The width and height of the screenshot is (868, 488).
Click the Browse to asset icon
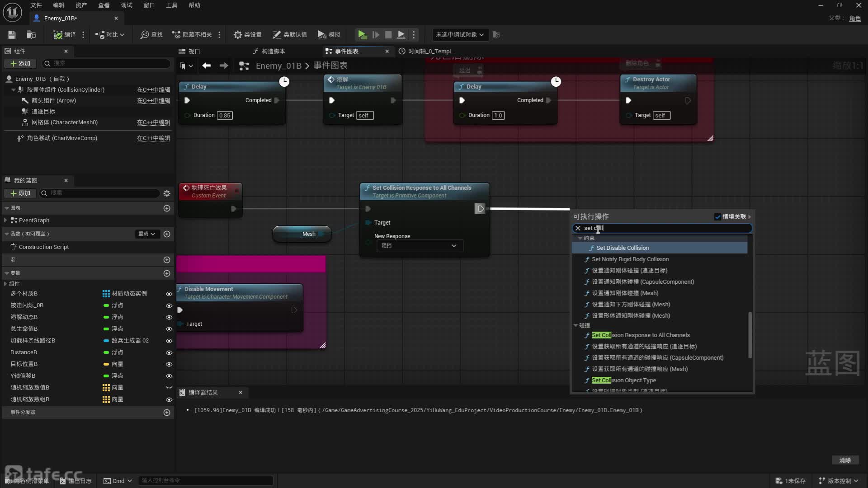31,35
